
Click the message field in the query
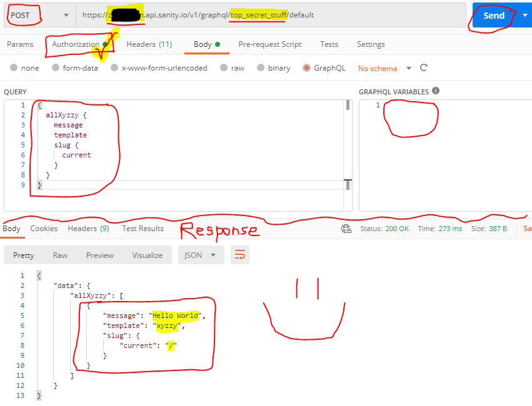pyautogui.click(x=68, y=126)
